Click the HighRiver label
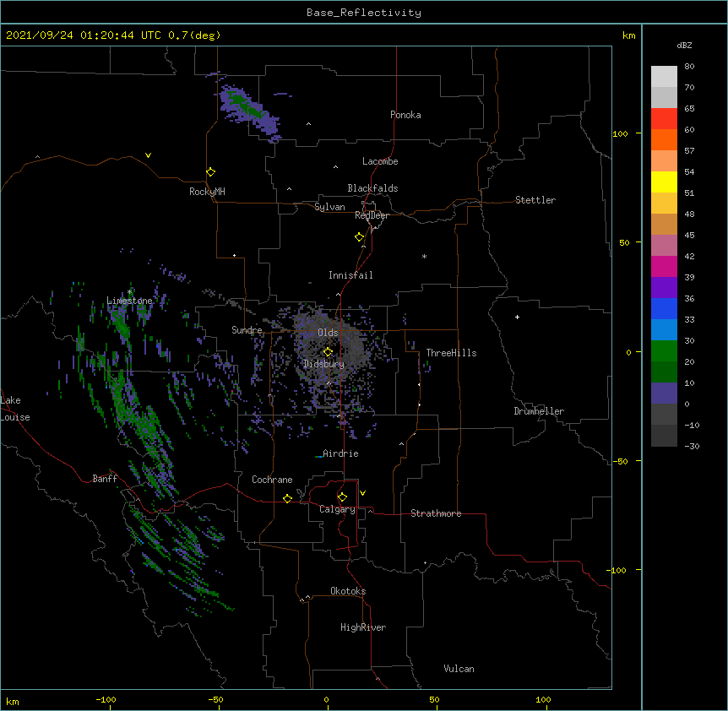 tap(363, 627)
